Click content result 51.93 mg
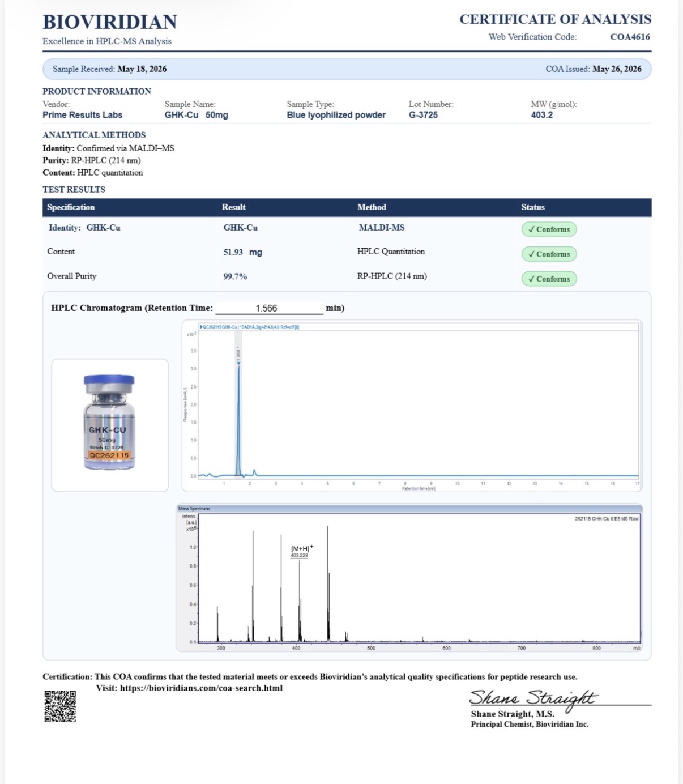683x784 pixels. [x=242, y=253]
